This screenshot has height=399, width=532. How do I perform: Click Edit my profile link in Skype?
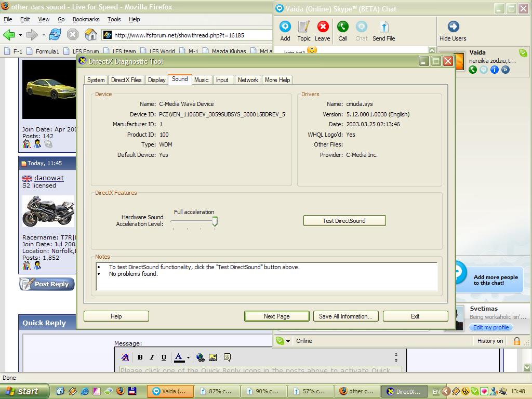pos(491,327)
